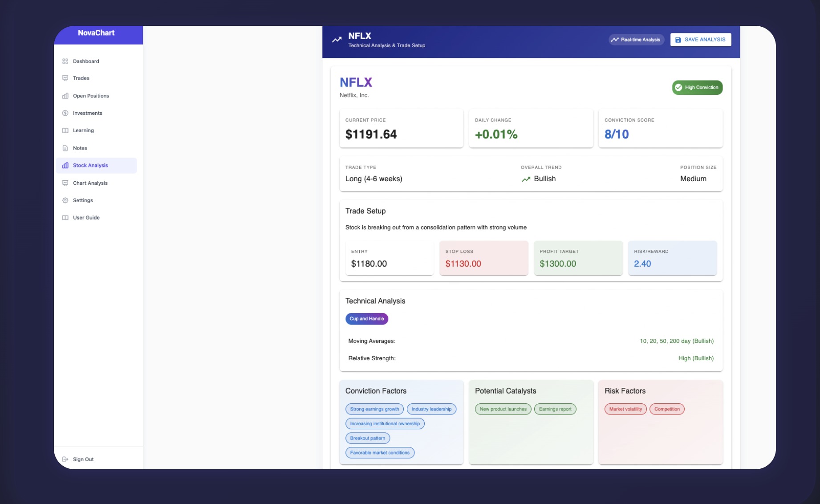Click the Notes document icon
Screen dimensions: 820x504
point(65,148)
